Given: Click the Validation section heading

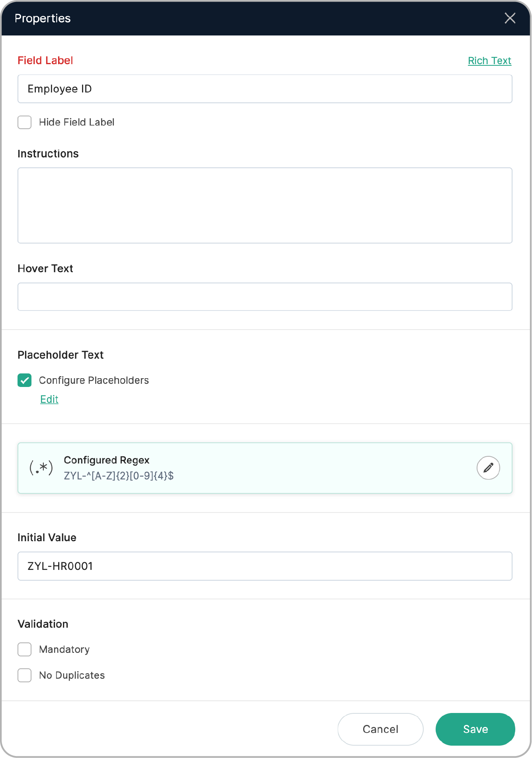Looking at the screenshot, I should [x=43, y=624].
